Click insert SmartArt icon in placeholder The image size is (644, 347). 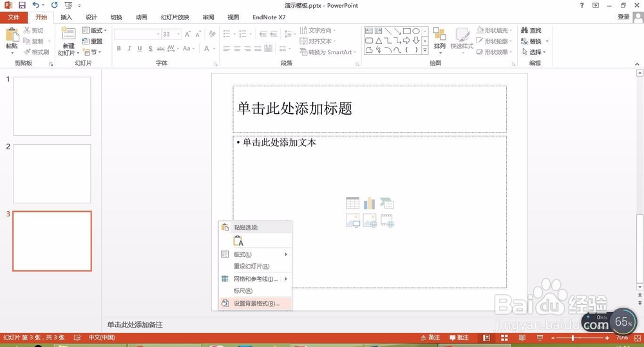387,203
